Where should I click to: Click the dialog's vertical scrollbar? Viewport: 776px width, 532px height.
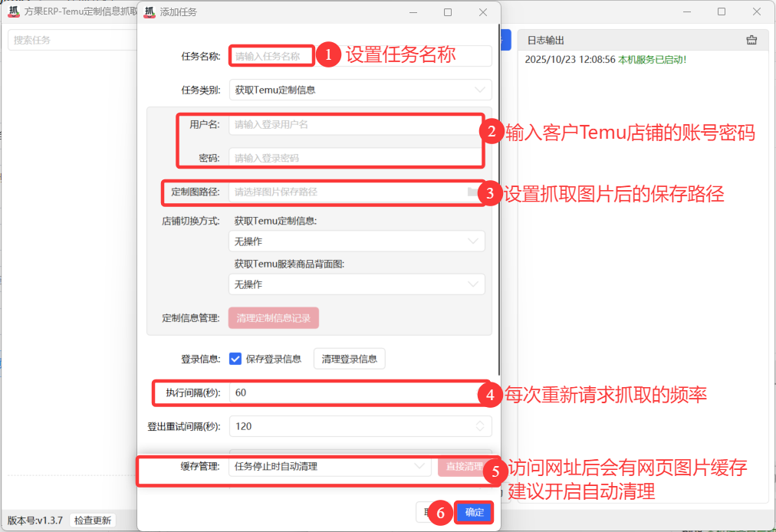(x=499, y=199)
